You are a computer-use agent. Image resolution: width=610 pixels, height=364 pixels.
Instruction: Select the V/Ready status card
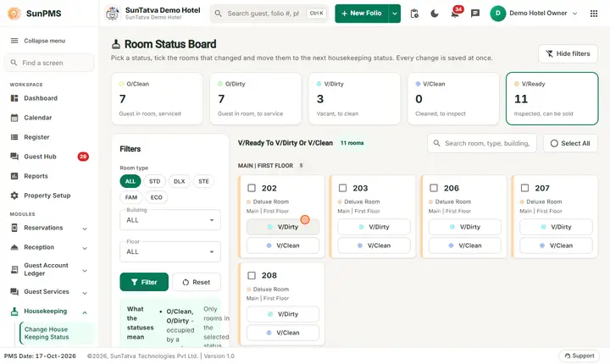click(552, 99)
